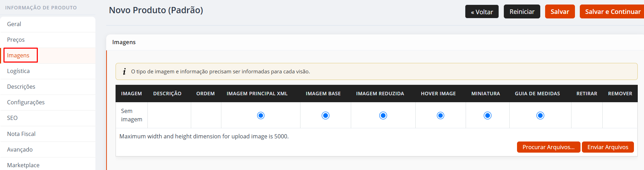Open the Configurações section
644x170 pixels.
pos(48,103)
